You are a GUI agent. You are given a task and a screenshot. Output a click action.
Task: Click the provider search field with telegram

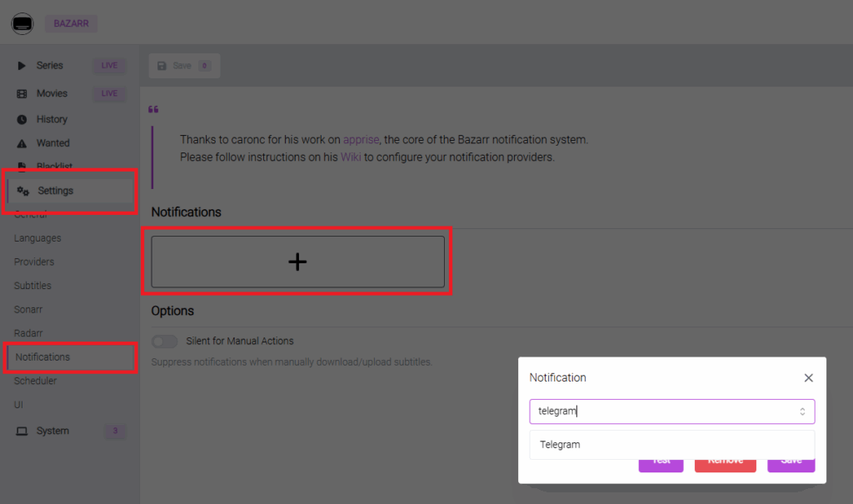coord(672,412)
